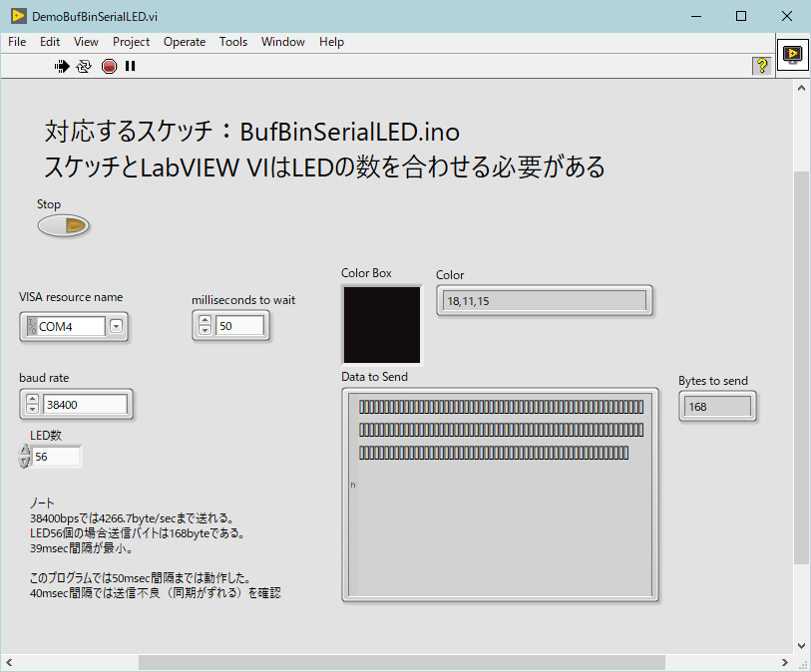
Task: Click the baud rate field showing 38400
Action: point(85,404)
